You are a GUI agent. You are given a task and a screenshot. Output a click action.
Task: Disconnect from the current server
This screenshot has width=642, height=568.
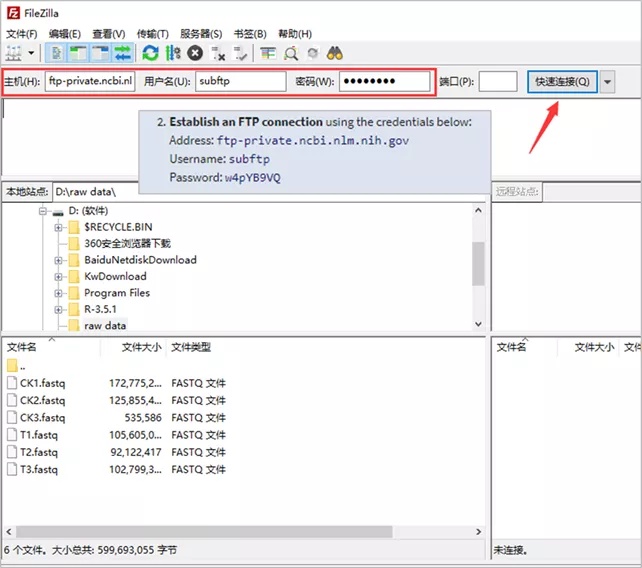click(217, 54)
